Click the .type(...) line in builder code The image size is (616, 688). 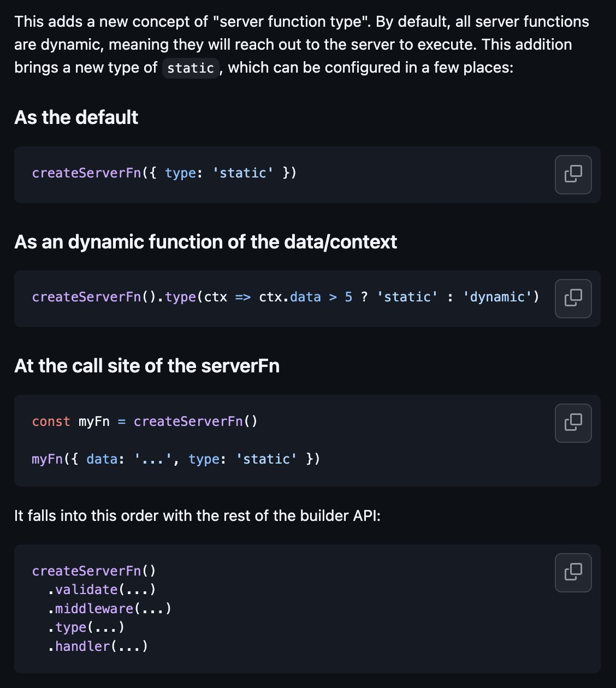(x=86, y=627)
